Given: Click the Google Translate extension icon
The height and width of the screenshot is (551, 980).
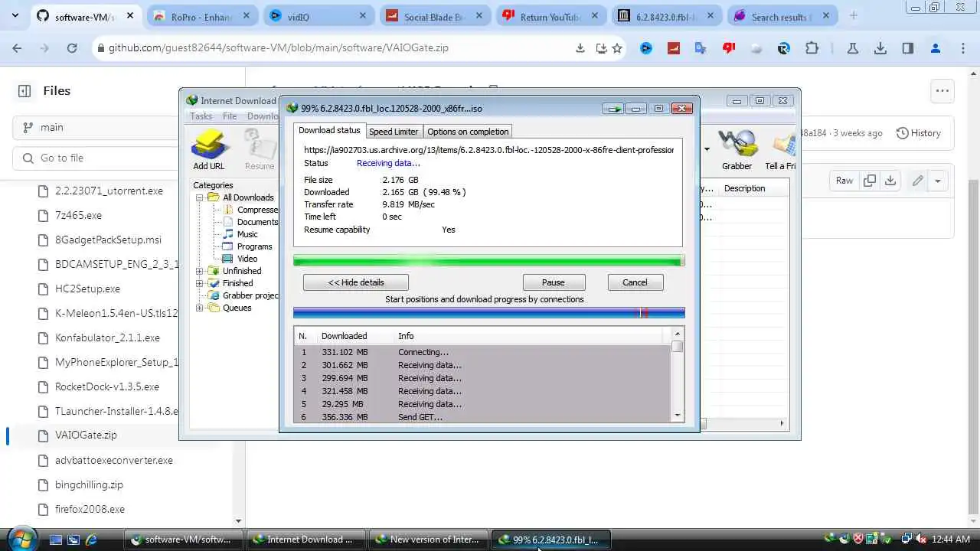Looking at the screenshot, I should 701,47.
